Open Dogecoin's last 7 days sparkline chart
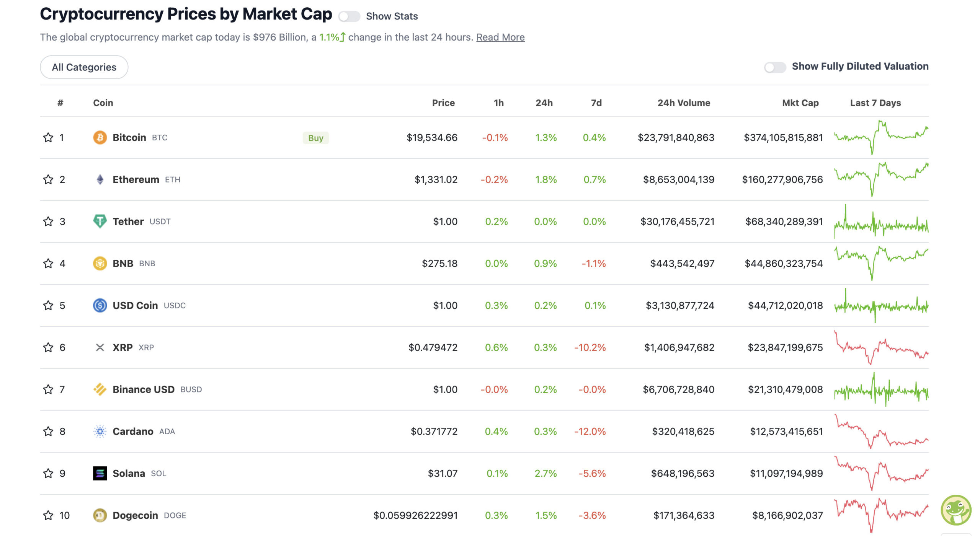Image resolution: width=980 pixels, height=536 pixels. [x=881, y=515]
